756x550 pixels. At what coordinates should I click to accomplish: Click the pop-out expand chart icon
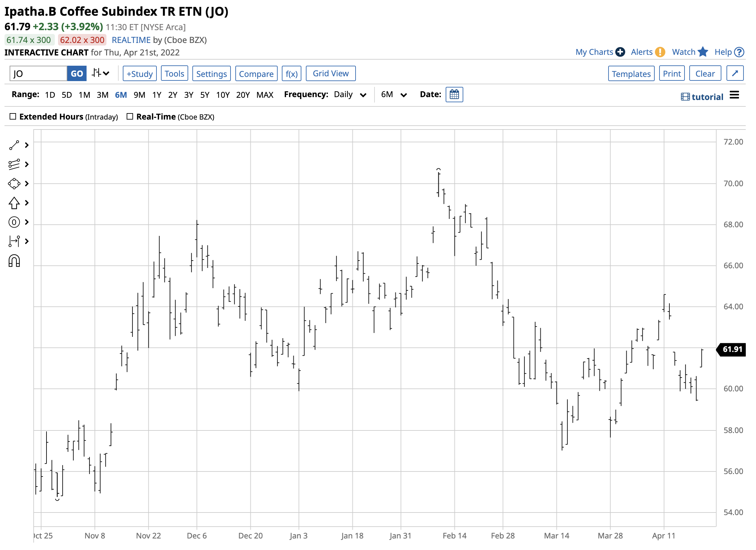735,73
